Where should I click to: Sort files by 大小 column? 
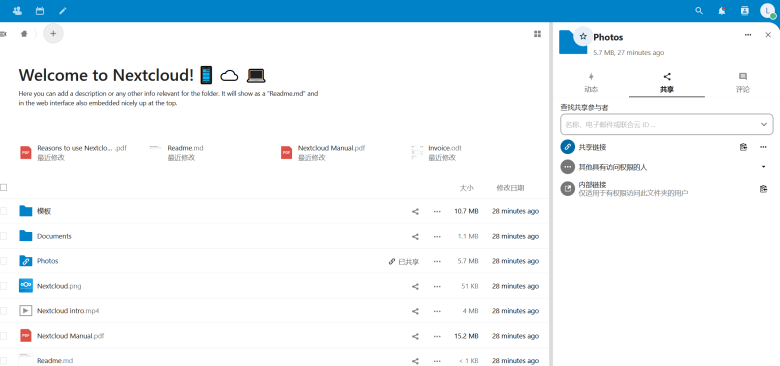coord(466,188)
